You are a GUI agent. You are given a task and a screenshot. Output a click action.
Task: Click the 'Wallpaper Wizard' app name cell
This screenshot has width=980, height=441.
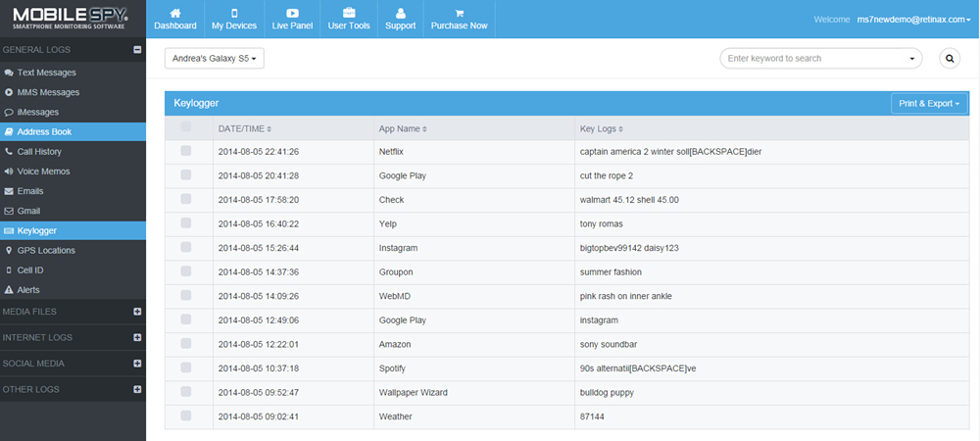pyautogui.click(x=414, y=393)
